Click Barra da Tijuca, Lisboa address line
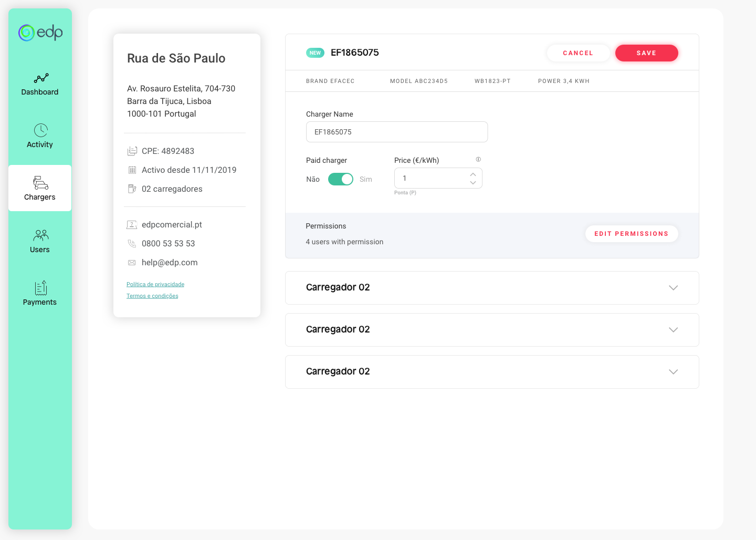 pos(169,101)
